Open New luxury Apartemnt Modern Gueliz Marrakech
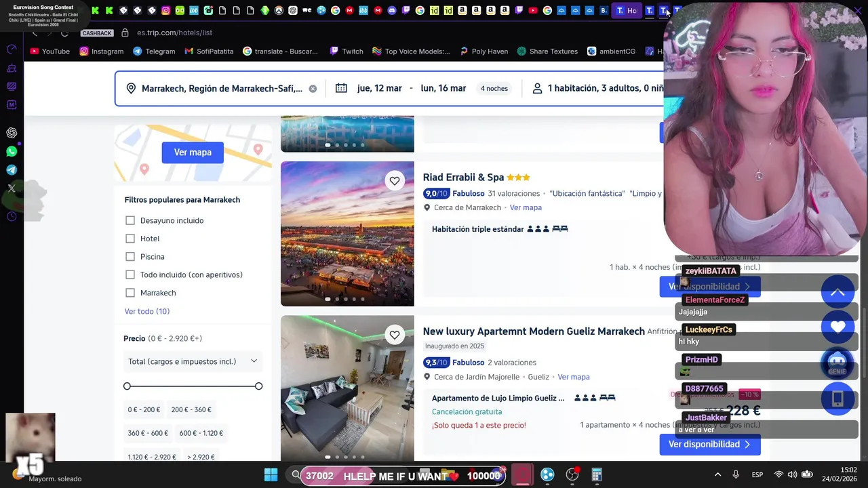Viewport: 868px width, 488px height. [534, 331]
